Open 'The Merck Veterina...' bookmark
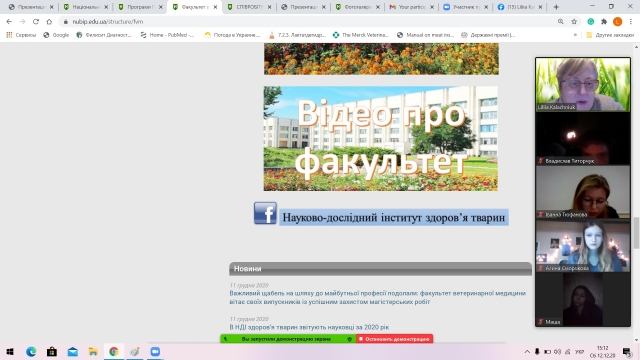Screen dimensions: 640x360 (x=361, y=35)
